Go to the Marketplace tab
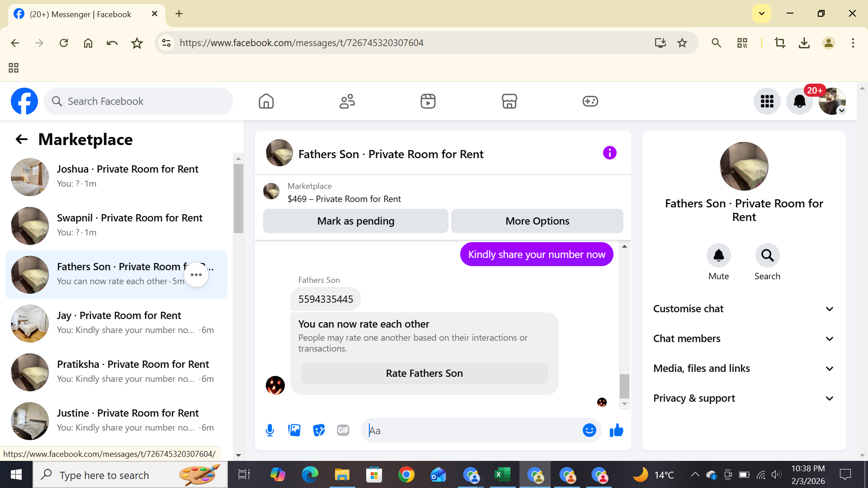The image size is (868, 488). click(509, 101)
